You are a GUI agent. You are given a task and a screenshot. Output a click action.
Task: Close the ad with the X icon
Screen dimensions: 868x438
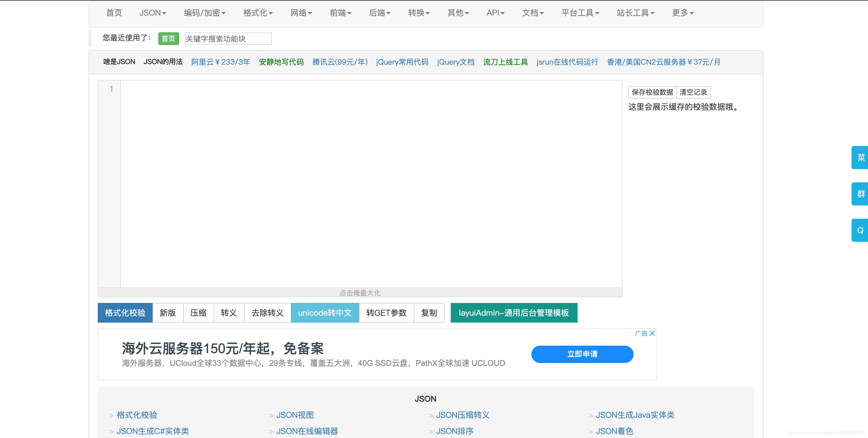(652, 333)
